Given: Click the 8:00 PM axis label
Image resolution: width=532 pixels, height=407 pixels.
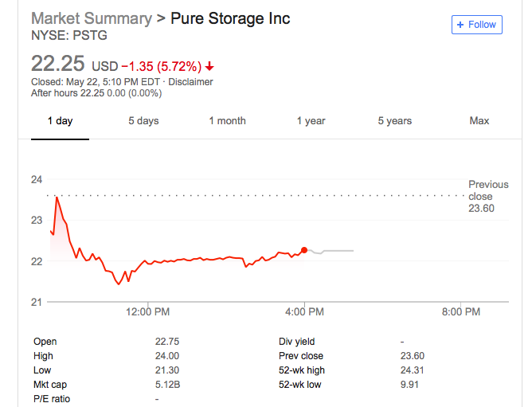Looking at the screenshot, I should (461, 311).
